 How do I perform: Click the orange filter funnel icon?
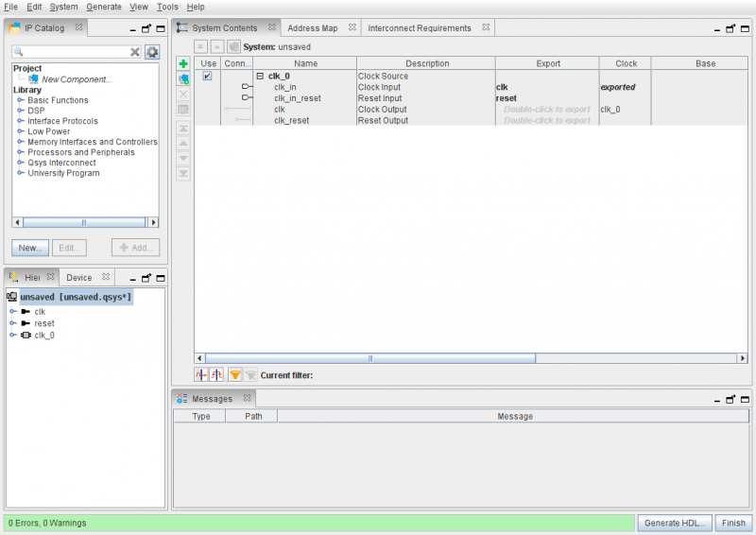click(x=235, y=375)
